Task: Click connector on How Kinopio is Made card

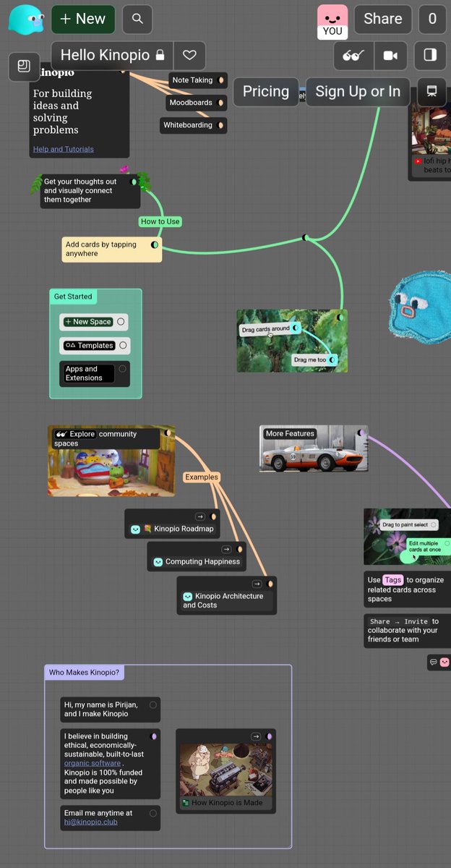Action: [269, 736]
